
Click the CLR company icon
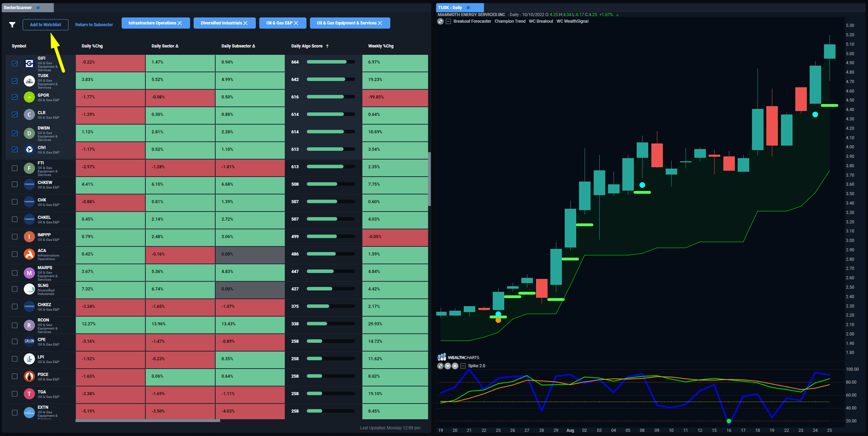coord(29,114)
